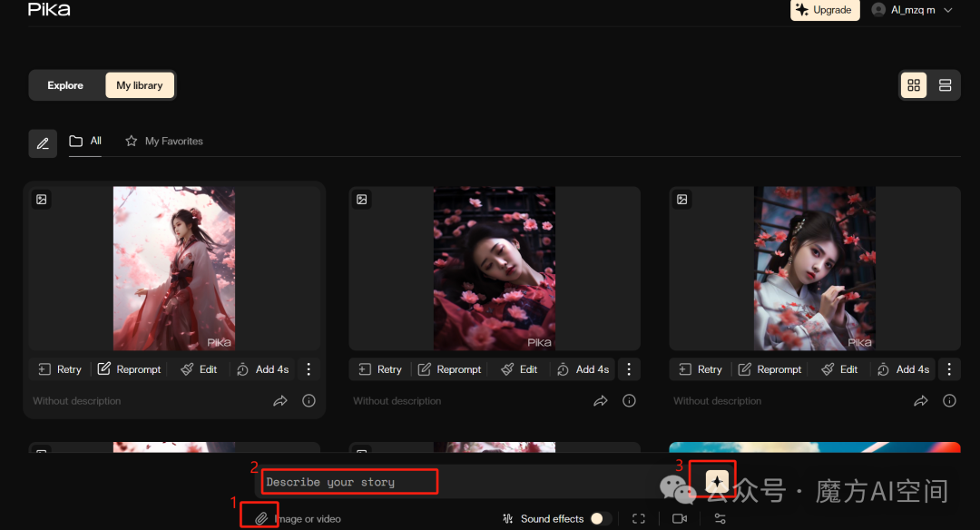Open the parameters sliders icon
Screen dimensions: 980x530
(x=720, y=518)
